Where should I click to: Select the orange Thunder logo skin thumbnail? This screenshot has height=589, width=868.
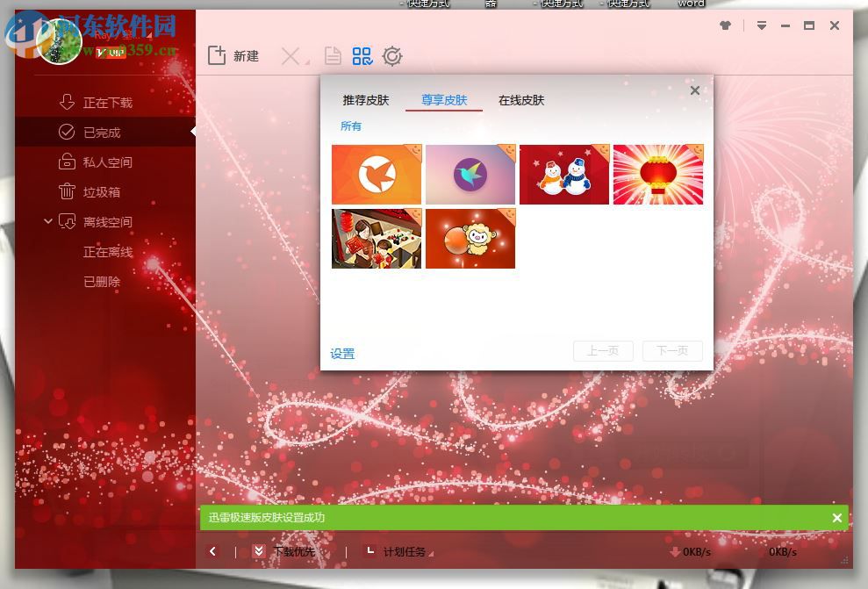376,174
